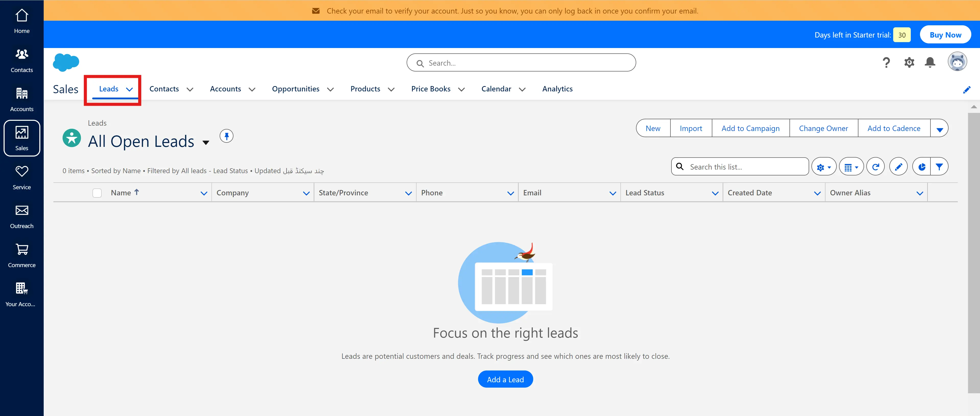
Task: Switch to the Opportunities tab
Action: 296,89
